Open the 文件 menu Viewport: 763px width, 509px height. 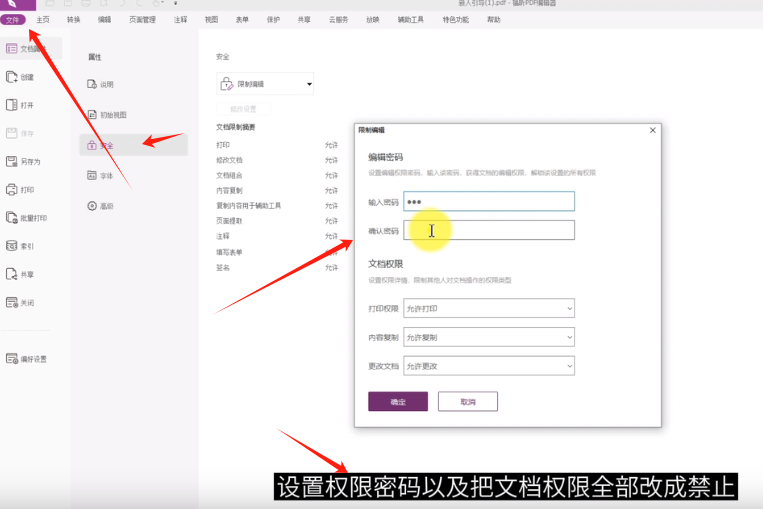tap(13, 19)
